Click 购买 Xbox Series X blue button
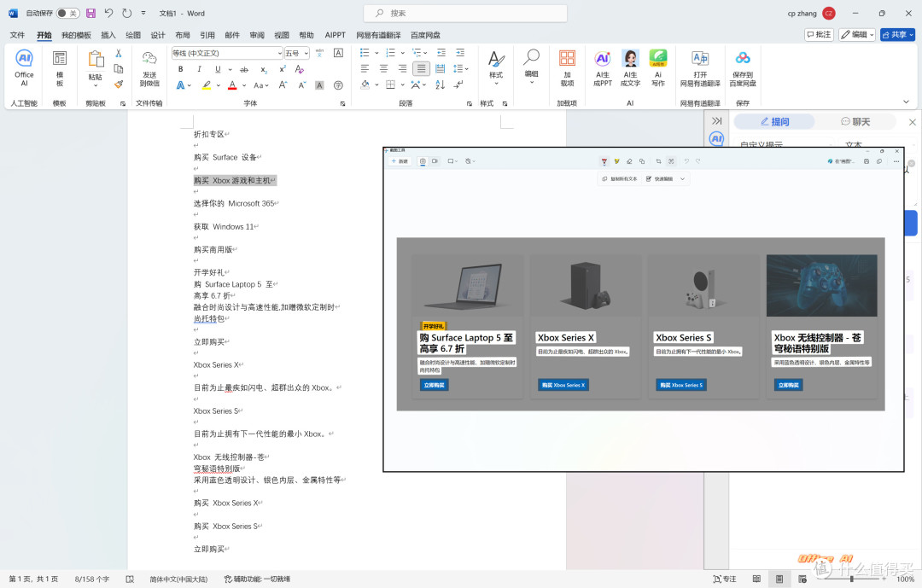This screenshot has height=588, width=922. point(563,385)
